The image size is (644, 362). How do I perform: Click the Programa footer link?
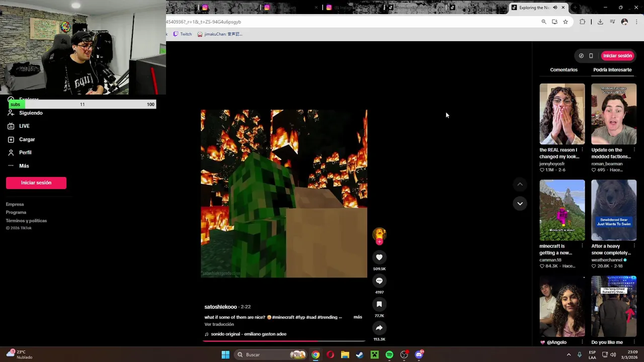point(16,212)
